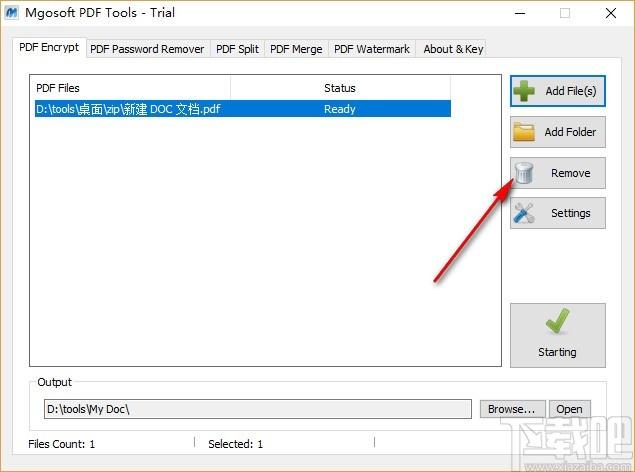Click the PDF Files column header
635x472 pixels.
click(132, 88)
